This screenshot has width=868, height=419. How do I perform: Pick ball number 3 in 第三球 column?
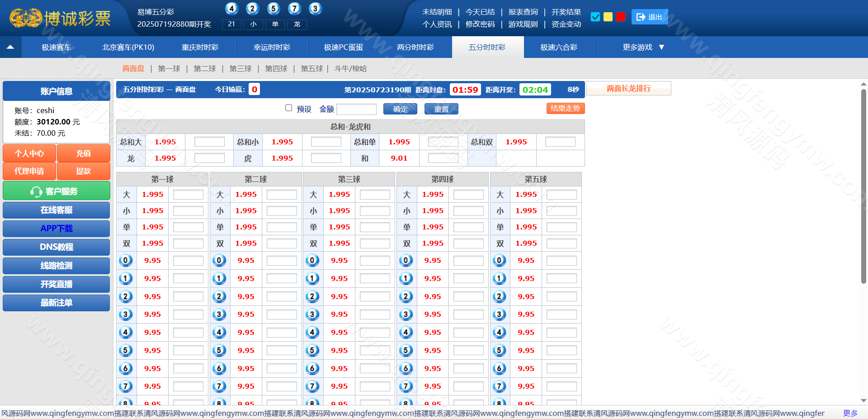coord(312,314)
